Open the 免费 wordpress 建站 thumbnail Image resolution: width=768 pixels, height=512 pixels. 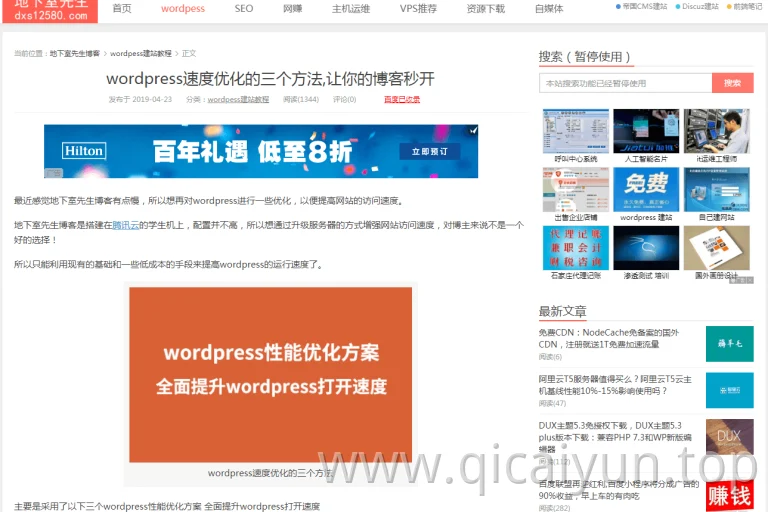(646, 194)
